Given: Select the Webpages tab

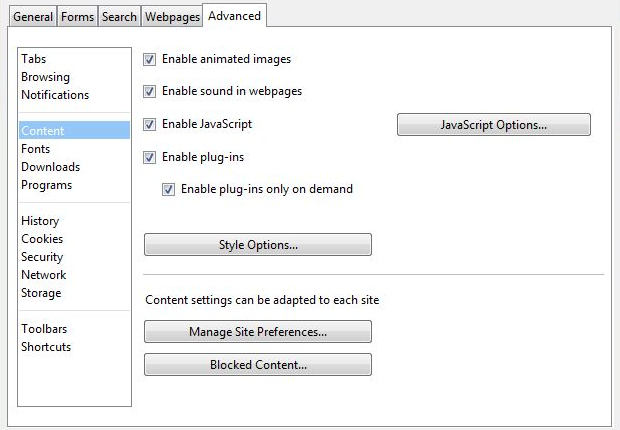Looking at the screenshot, I should pyautogui.click(x=172, y=17).
